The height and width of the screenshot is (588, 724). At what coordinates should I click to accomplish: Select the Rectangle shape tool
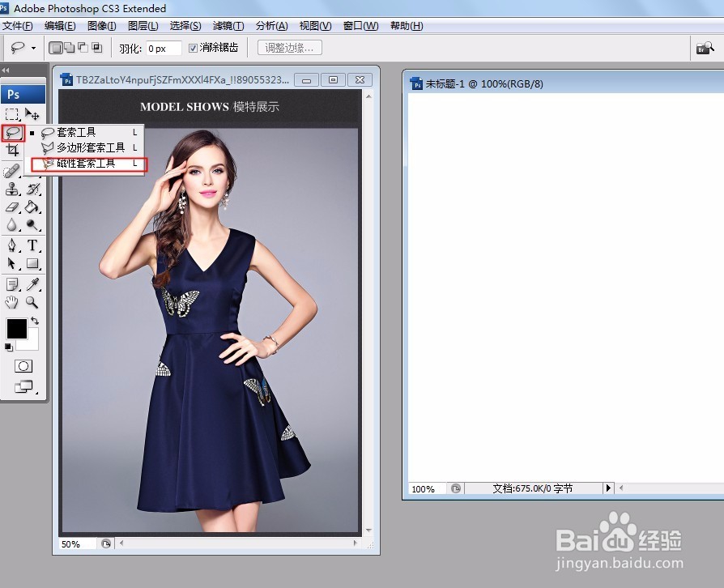[32, 263]
